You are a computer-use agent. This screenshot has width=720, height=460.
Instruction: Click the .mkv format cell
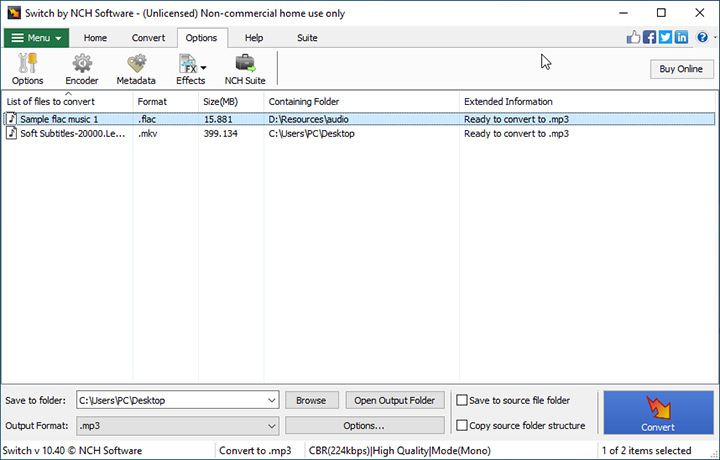(x=147, y=134)
